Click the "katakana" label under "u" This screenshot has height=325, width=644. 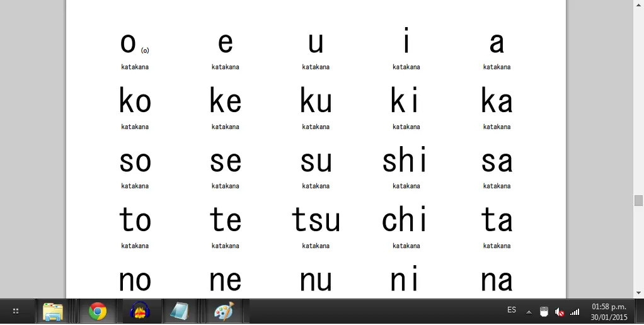pyautogui.click(x=316, y=67)
